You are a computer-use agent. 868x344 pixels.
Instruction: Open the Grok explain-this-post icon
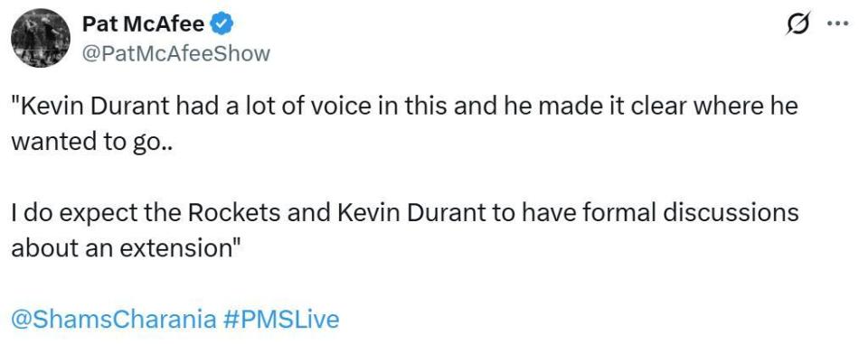coord(798,23)
